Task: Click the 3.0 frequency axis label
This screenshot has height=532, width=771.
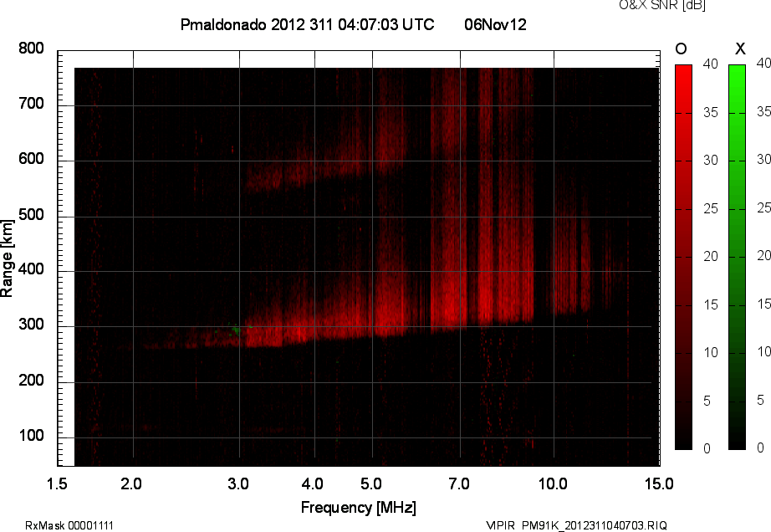Action: tap(238, 484)
